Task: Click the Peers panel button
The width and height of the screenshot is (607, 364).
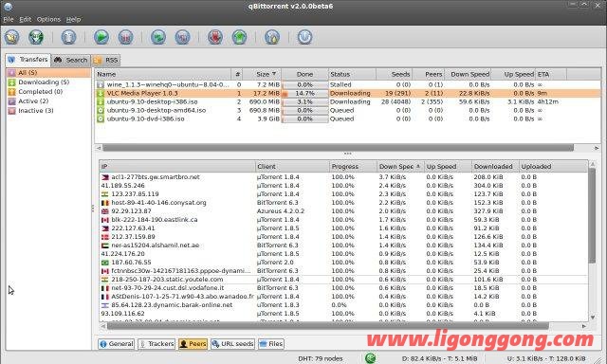Action: click(193, 343)
